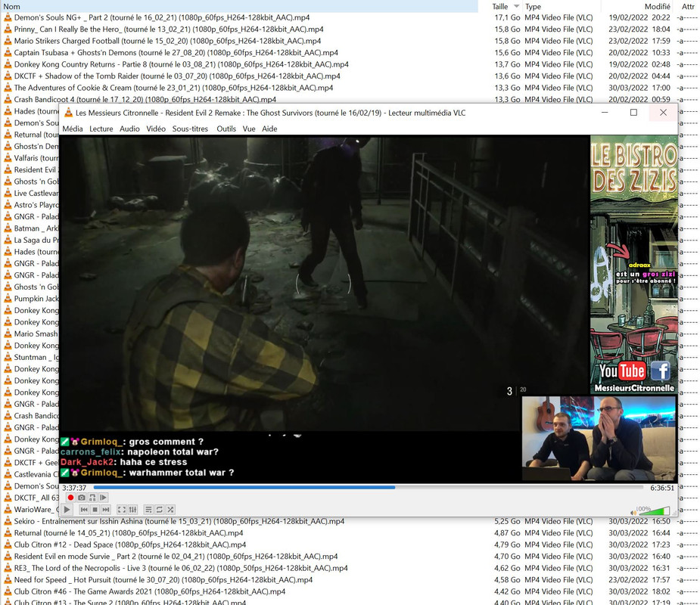The image size is (700, 605).
Task: Toggle random shuffle playback button
Action: [170, 510]
